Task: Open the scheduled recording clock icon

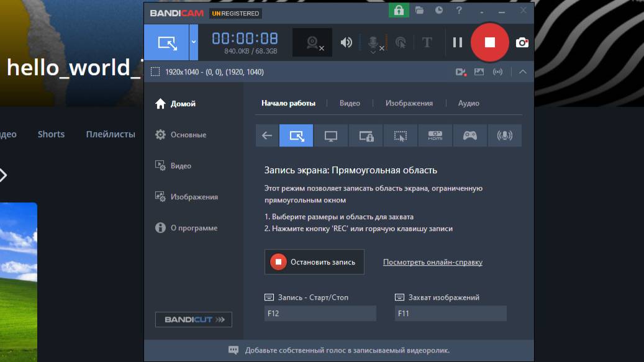Action: coord(439,11)
